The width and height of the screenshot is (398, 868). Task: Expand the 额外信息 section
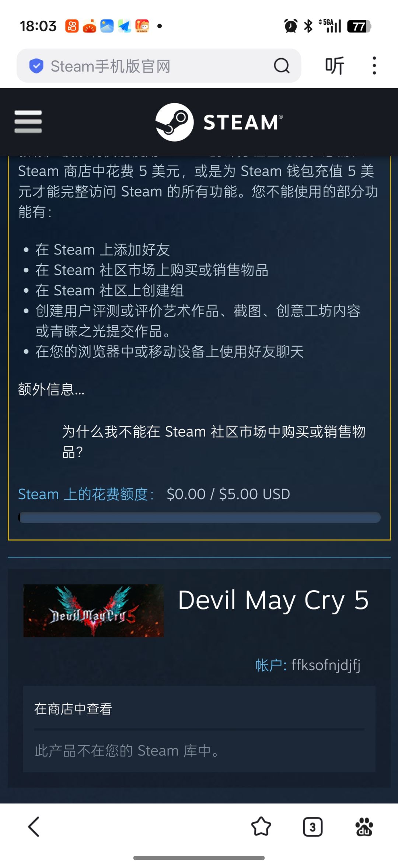coord(51,389)
